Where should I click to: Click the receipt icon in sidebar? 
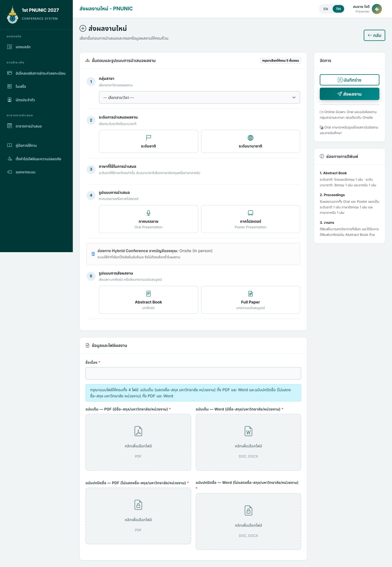click(x=10, y=86)
